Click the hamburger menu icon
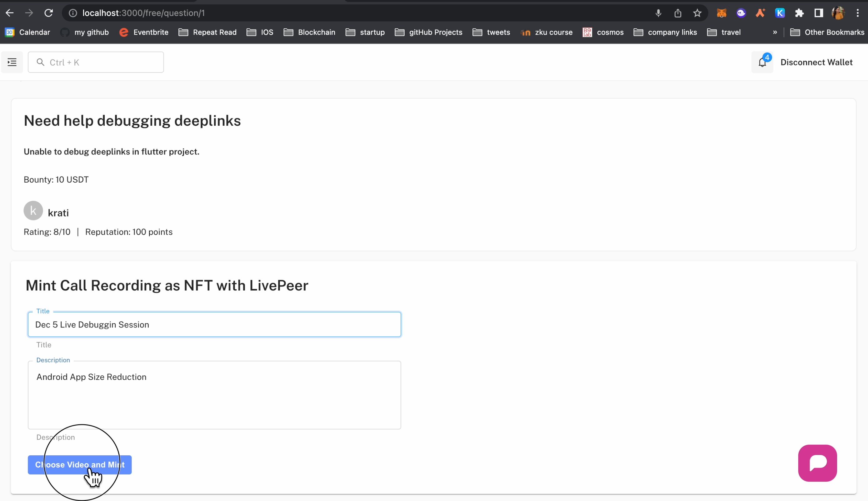The width and height of the screenshot is (868, 501). coord(12,62)
